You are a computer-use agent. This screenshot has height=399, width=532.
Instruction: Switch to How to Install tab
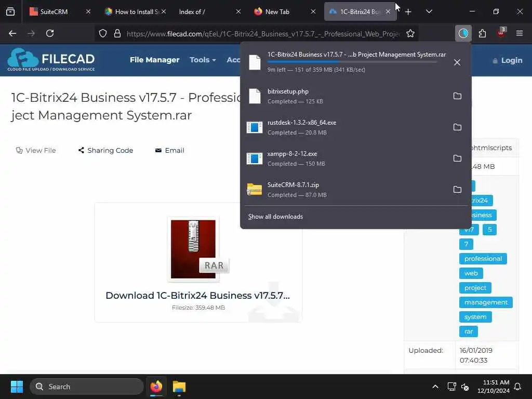[136, 11]
